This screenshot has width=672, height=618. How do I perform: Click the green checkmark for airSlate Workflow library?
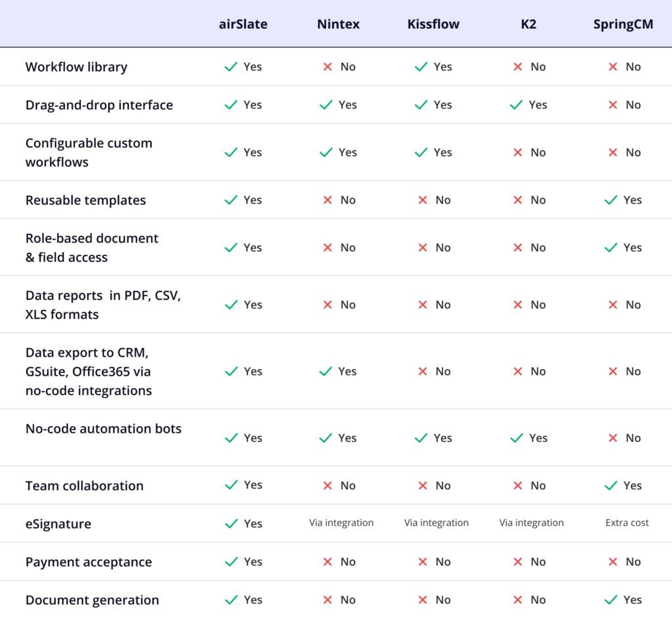[x=231, y=67]
